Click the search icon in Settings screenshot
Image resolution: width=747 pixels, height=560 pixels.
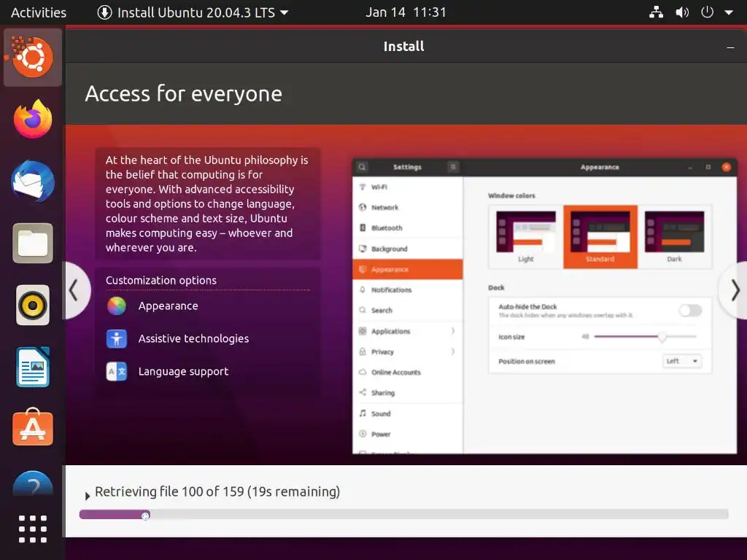(x=362, y=167)
